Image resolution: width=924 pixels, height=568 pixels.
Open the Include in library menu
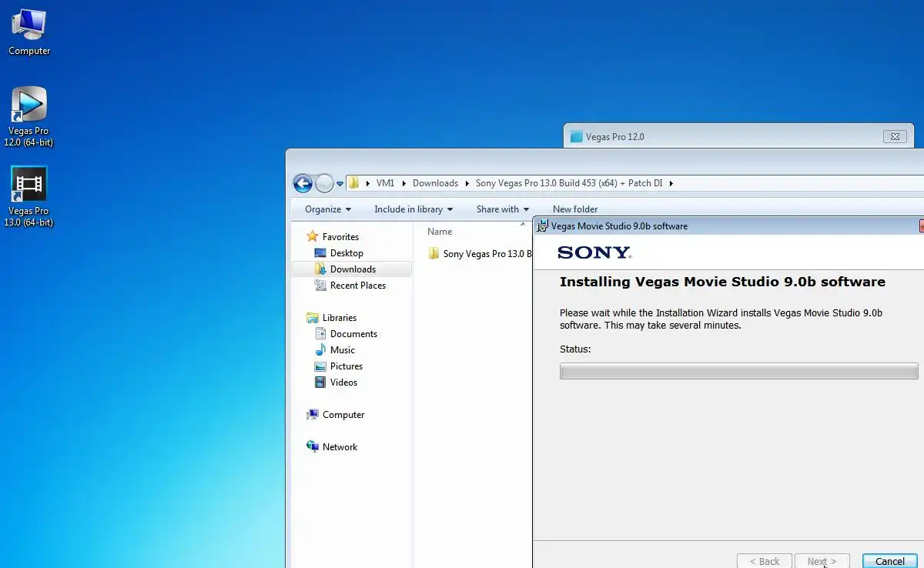pyautogui.click(x=413, y=209)
